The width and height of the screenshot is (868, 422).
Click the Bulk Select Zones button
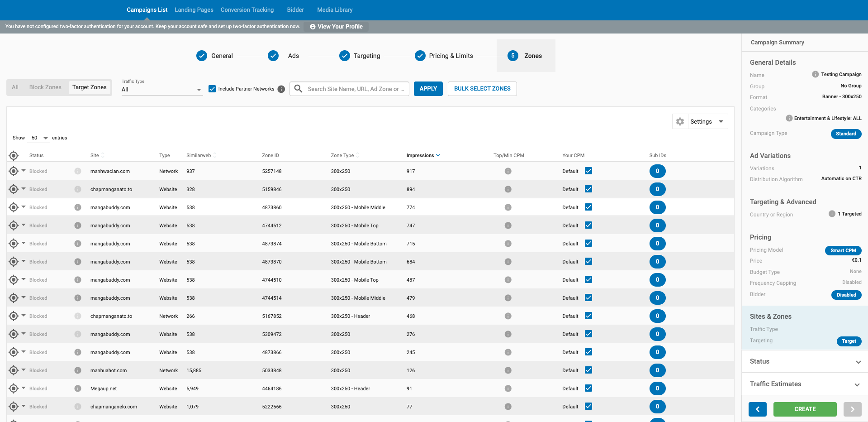coord(482,89)
